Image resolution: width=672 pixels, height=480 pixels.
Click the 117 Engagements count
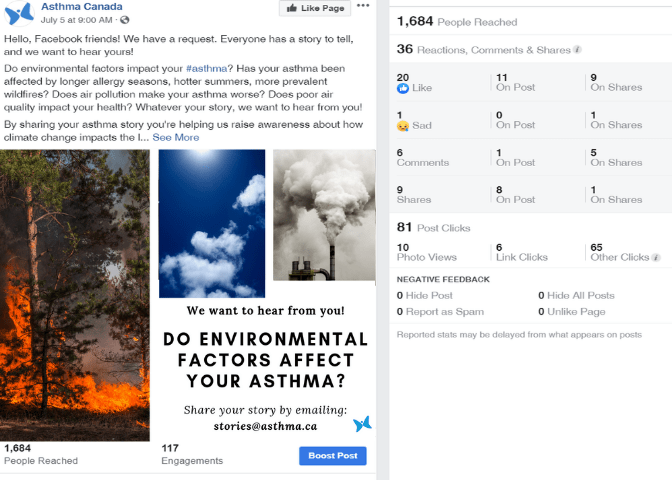192,454
